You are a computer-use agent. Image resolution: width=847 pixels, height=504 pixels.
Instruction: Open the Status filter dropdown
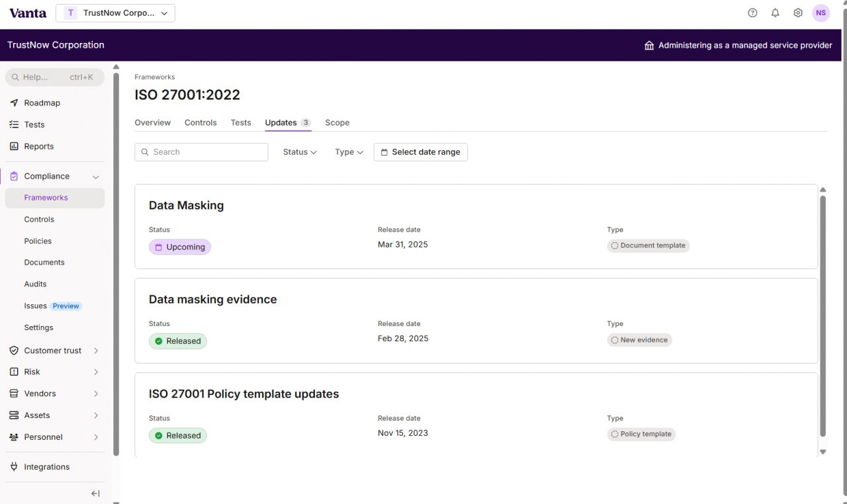pyautogui.click(x=300, y=152)
